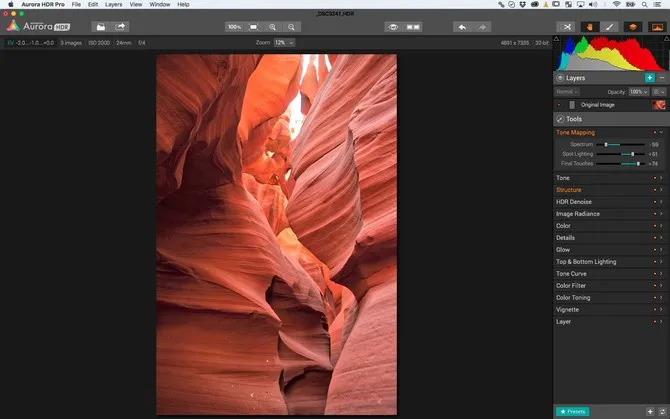Click the zoom in magnifier icon
Viewport: 670px width, 419px height.
click(x=273, y=27)
